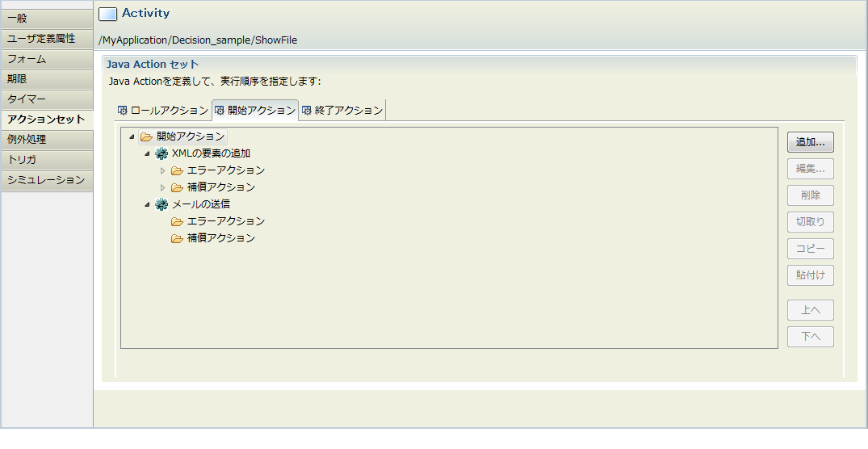Click the Java Actionを定義して description text
Viewport: 868px width, 449px height.
pyautogui.click(x=214, y=82)
